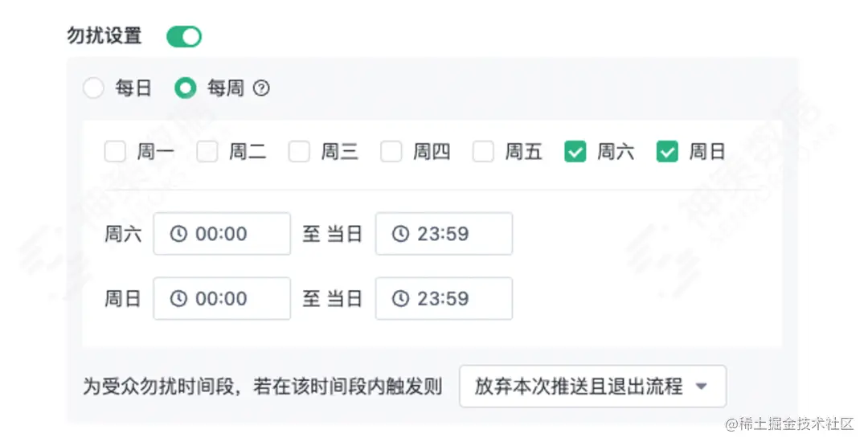Check the 周一 checkbox
868x446 pixels.
115,152
